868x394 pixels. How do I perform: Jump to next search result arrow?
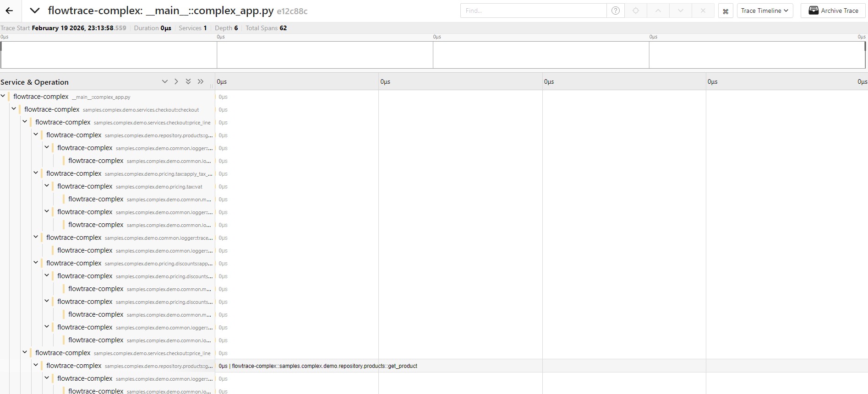point(681,11)
